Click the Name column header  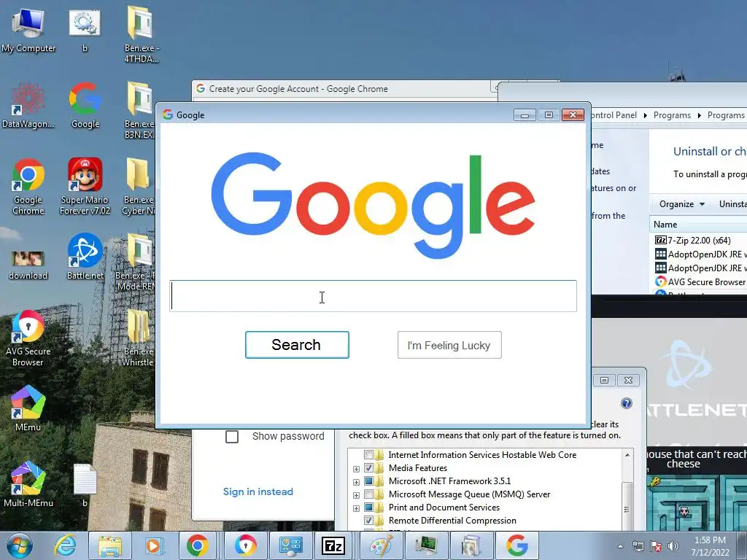pos(665,225)
